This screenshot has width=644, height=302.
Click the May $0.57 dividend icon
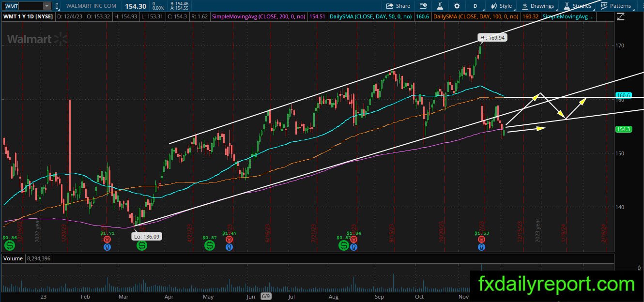click(x=209, y=246)
